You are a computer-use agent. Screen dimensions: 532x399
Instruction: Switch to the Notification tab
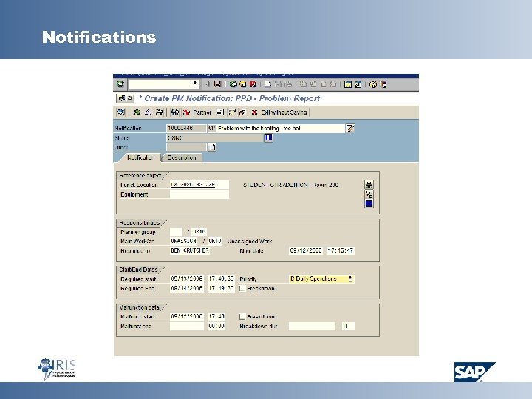[141, 157]
